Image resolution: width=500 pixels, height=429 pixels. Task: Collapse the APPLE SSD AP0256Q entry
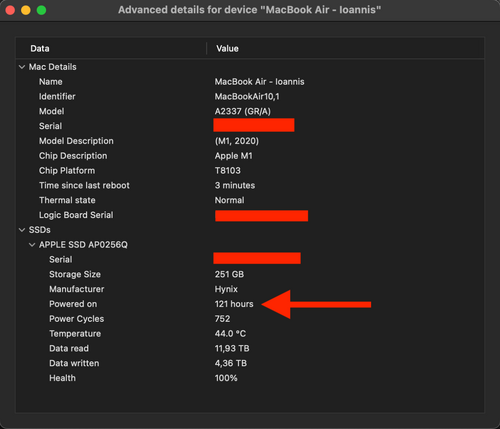(x=32, y=245)
